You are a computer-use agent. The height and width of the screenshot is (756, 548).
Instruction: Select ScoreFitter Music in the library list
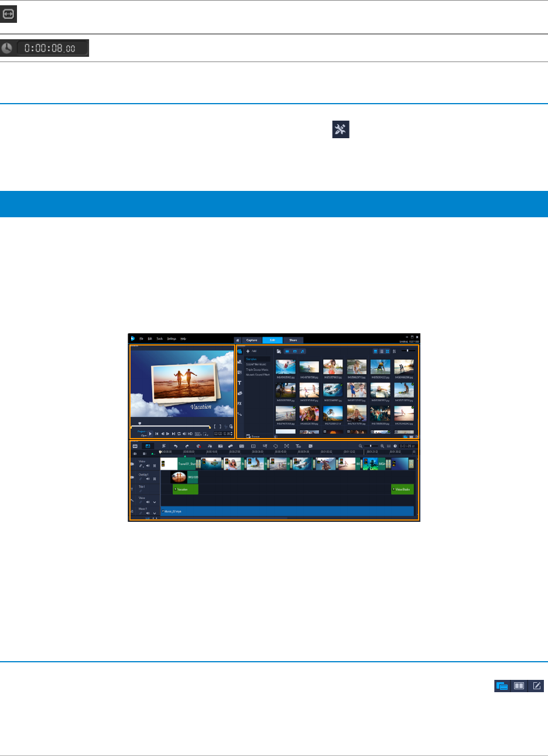(x=256, y=364)
